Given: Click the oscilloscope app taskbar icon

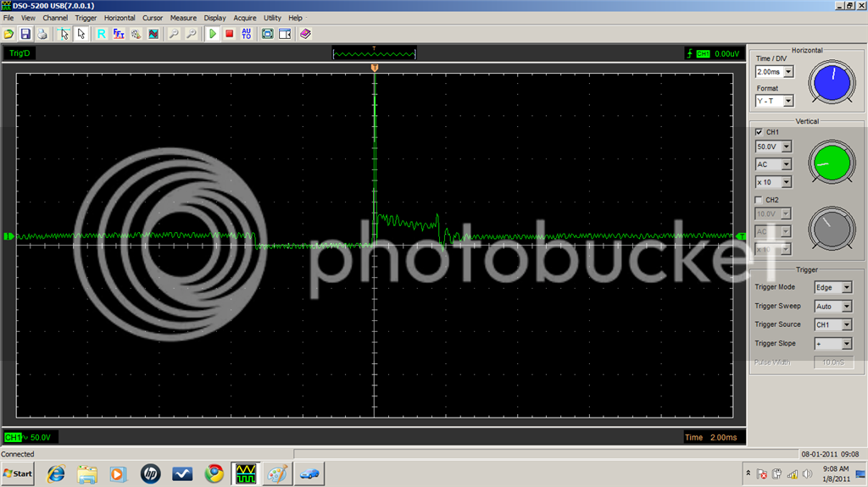Looking at the screenshot, I should (245, 473).
